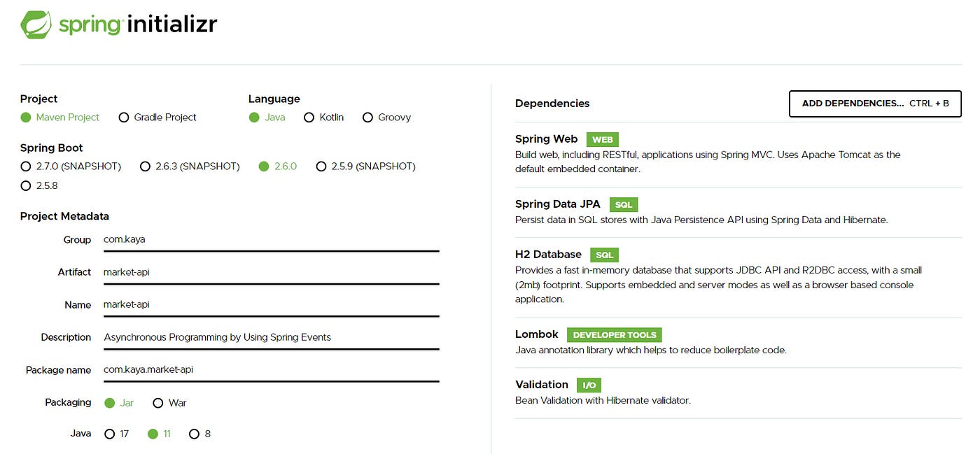
Task: Open the Add Dependencies dialog
Action: point(875,104)
